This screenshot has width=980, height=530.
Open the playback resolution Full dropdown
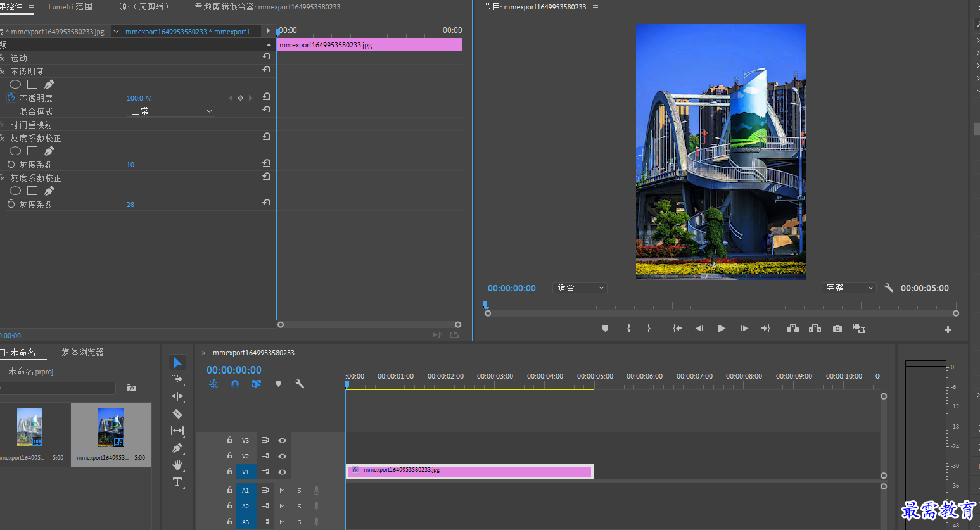[x=849, y=287]
